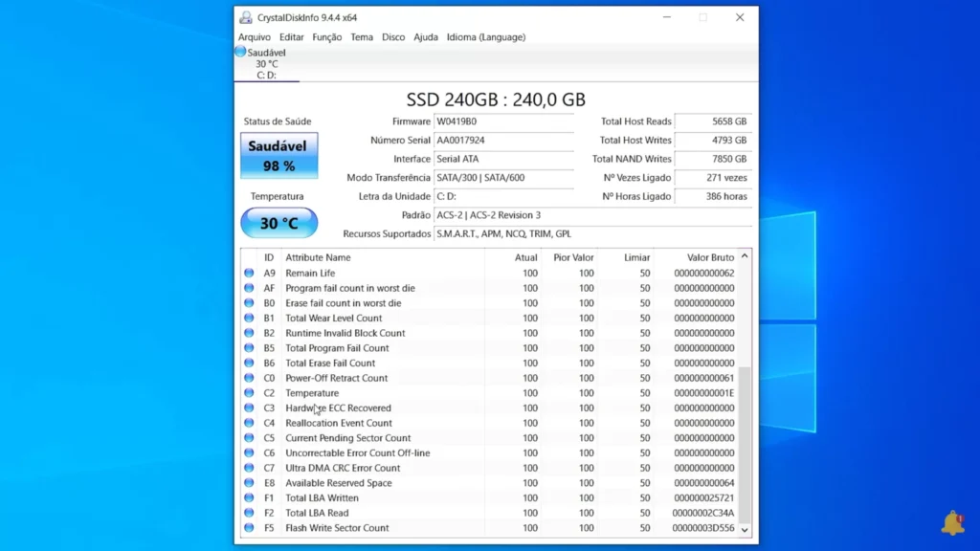Click the scroll up arrow of attribute list

click(746, 256)
